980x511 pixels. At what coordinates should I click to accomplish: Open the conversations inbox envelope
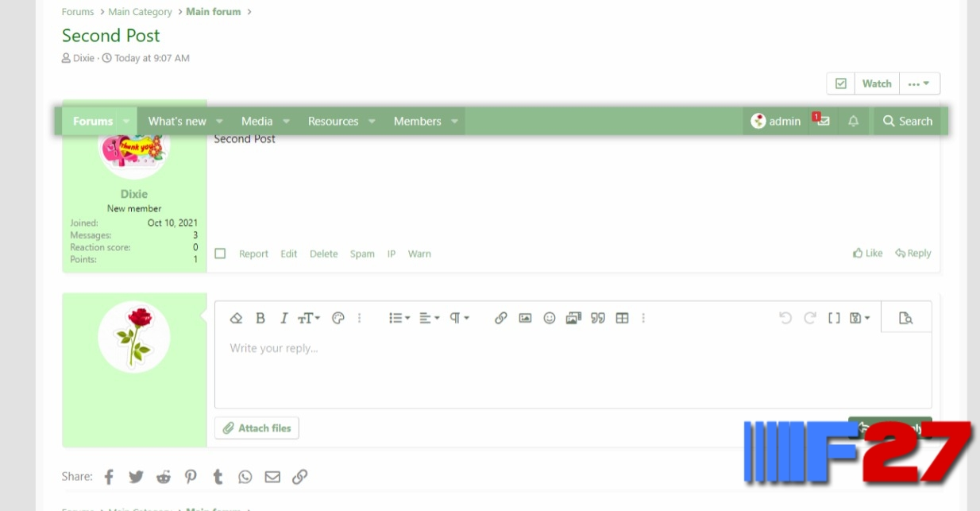click(823, 122)
